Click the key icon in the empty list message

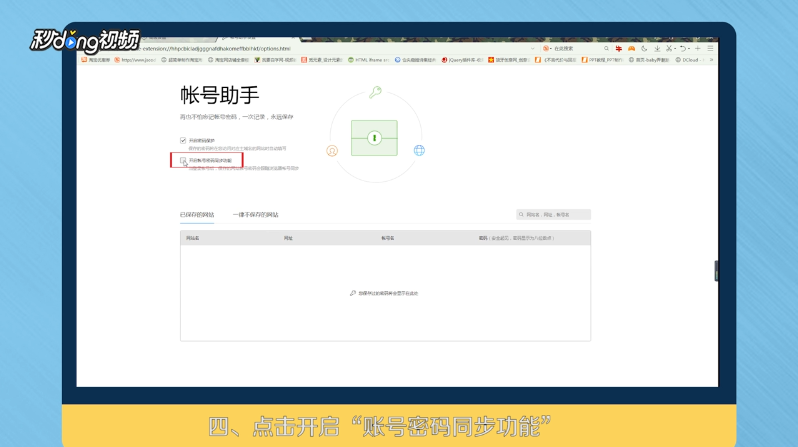pos(353,293)
